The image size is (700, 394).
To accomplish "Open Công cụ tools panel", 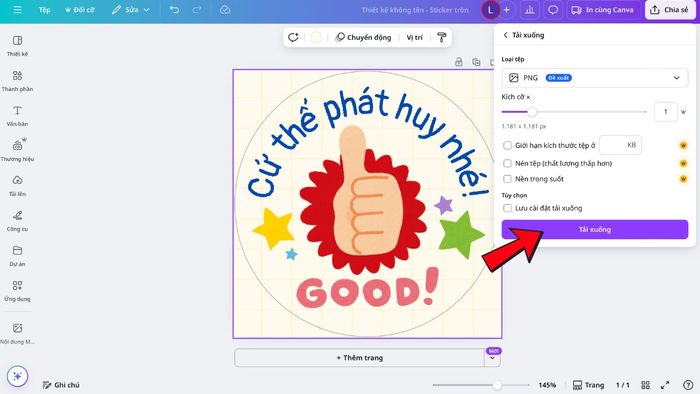I will click(x=17, y=221).
